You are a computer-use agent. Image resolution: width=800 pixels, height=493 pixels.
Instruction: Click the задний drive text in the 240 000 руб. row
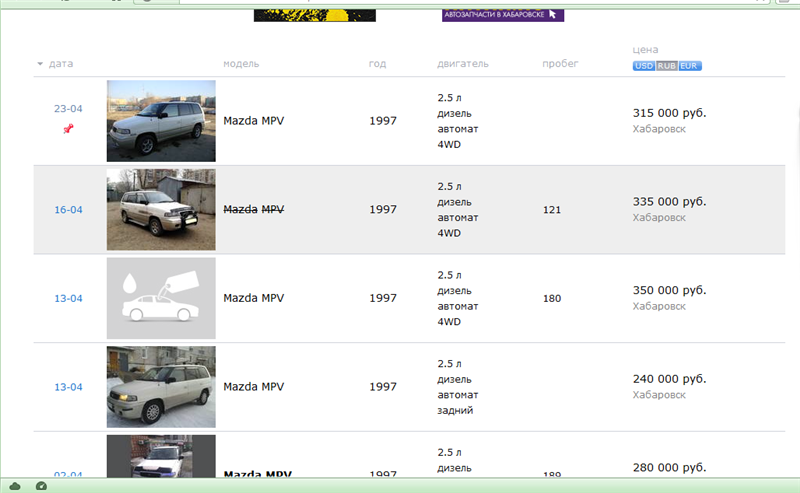455,410
